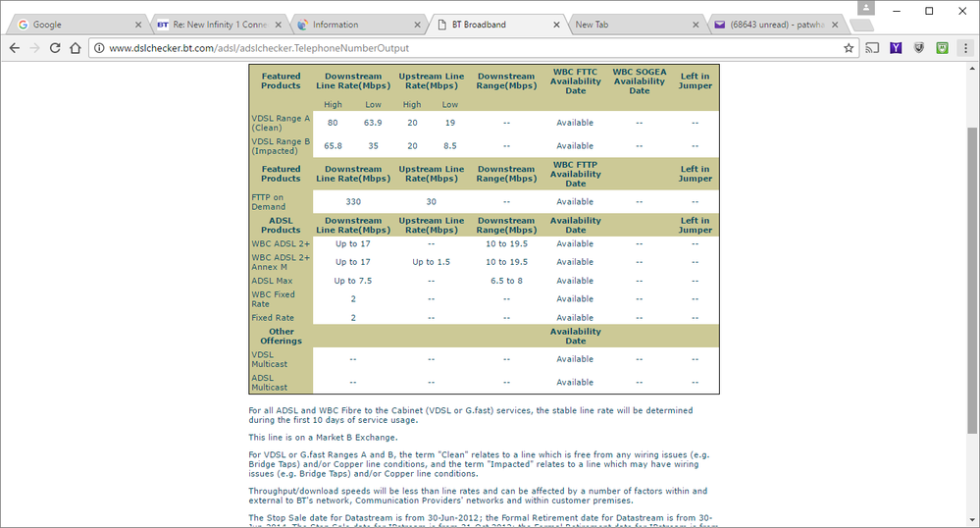Image resolution: width=980 pixels, height=528 pixels.
Task: Open the Cast extension icon
Action: pyautogui.click(x=872, y=48)
